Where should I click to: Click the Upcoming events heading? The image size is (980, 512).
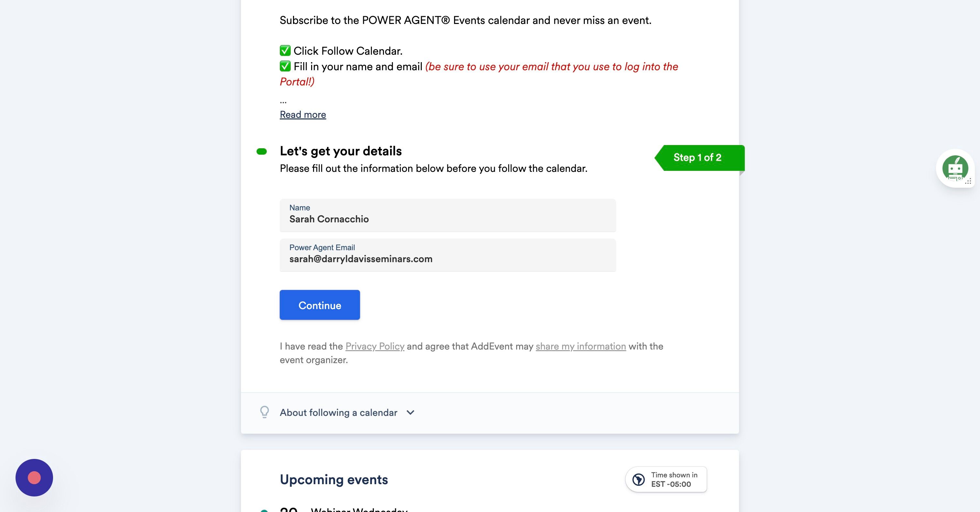(334, 479)
